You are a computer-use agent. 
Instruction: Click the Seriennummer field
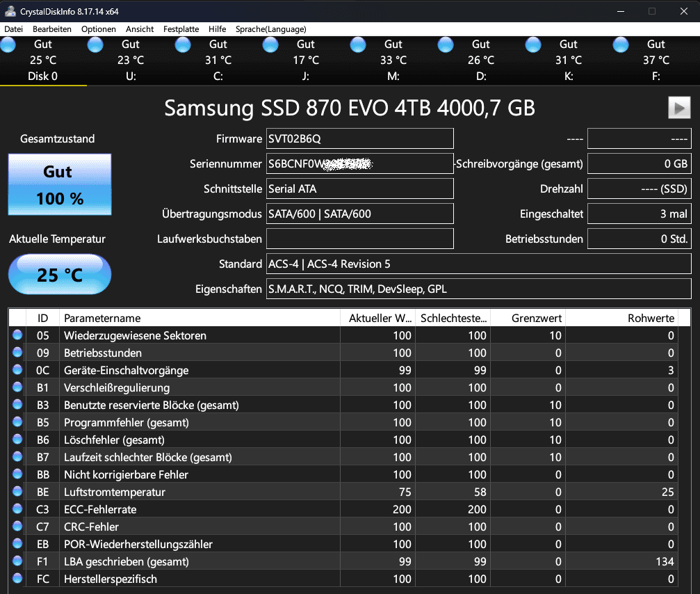360,163
